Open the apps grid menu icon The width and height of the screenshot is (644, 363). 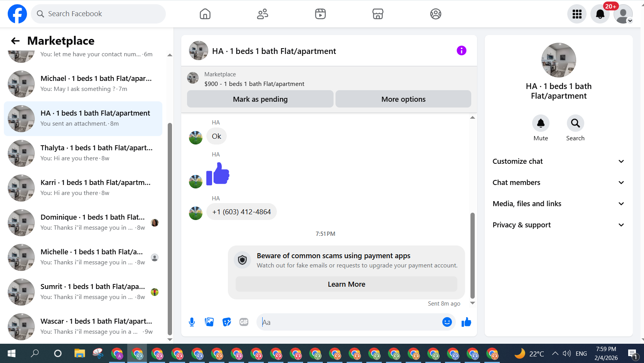pos(577,14)
